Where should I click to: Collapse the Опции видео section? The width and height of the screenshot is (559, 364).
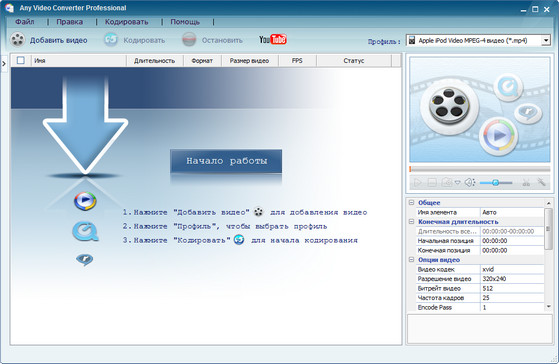tap(411, 260)
